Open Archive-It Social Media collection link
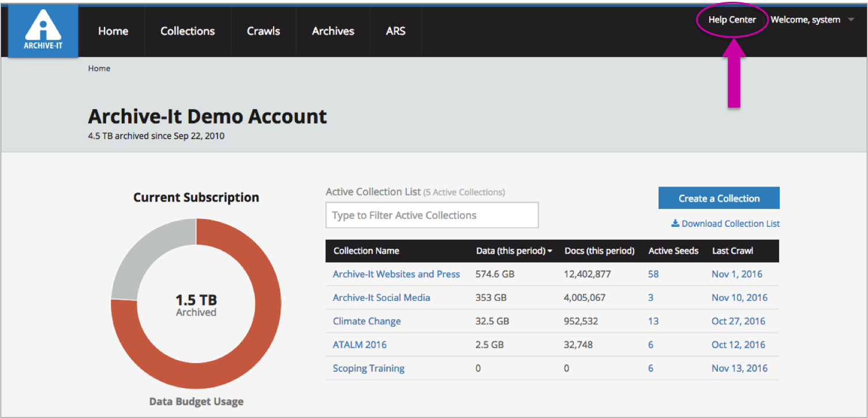Image resolution: width=868 pixels, height=418 pixels. [381, 298]
